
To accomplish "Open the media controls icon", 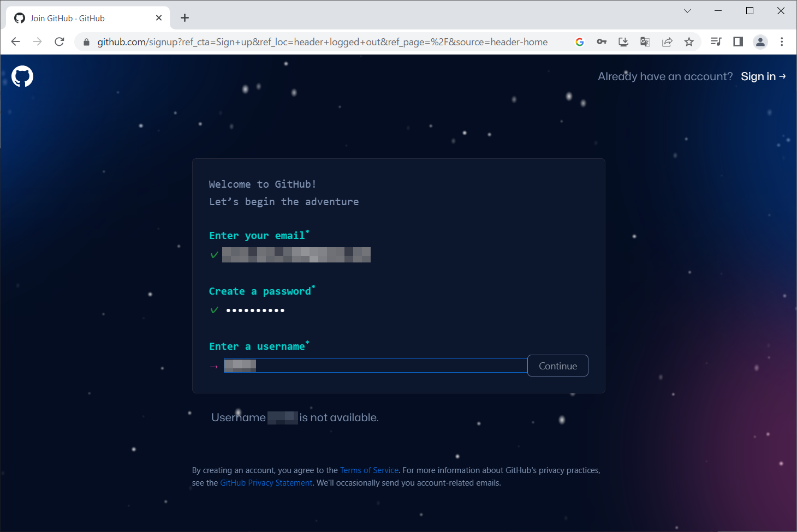I will 716,42.
